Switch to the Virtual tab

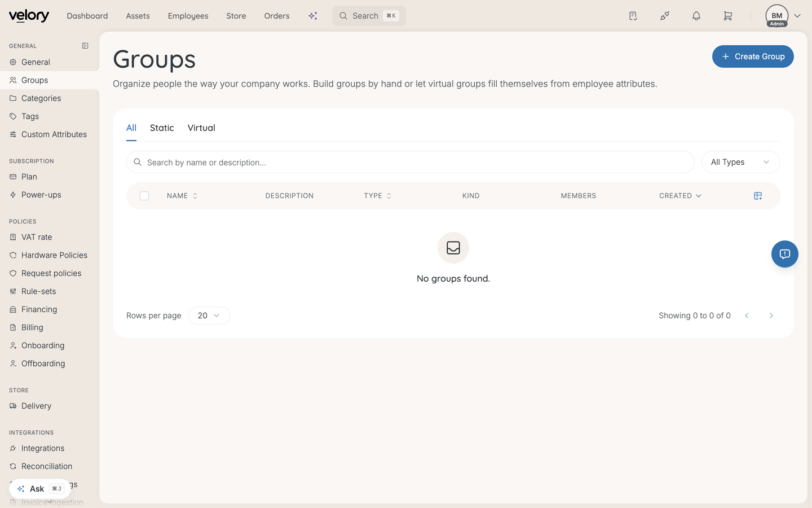[x=201, y=128]
